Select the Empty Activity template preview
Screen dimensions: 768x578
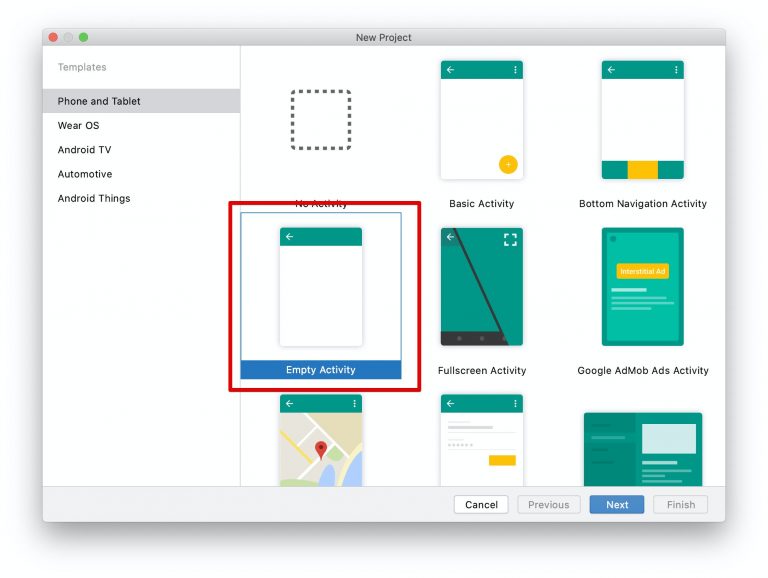(x=321, y=287)
